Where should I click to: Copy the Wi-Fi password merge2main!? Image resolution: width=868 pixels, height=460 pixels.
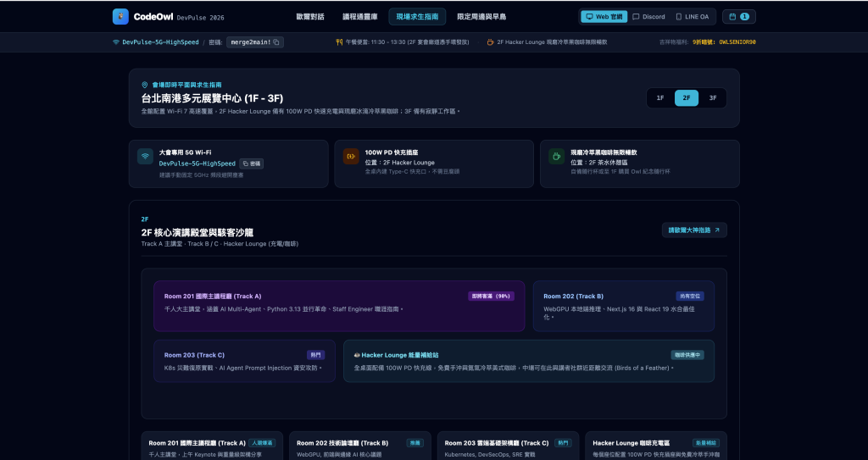(254, 42)
